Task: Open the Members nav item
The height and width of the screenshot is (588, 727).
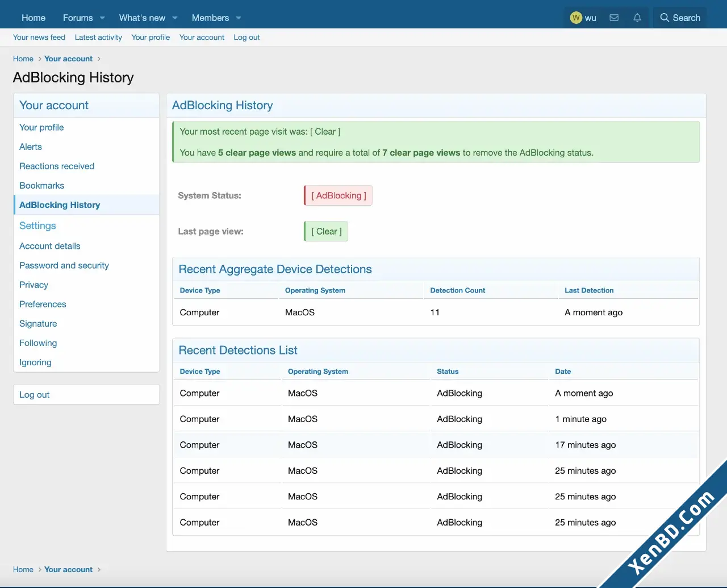Action: pos(210,18)
